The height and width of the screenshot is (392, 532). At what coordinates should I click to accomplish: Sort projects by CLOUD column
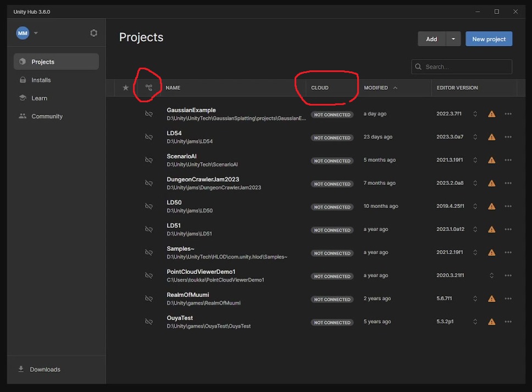point(320,87)
